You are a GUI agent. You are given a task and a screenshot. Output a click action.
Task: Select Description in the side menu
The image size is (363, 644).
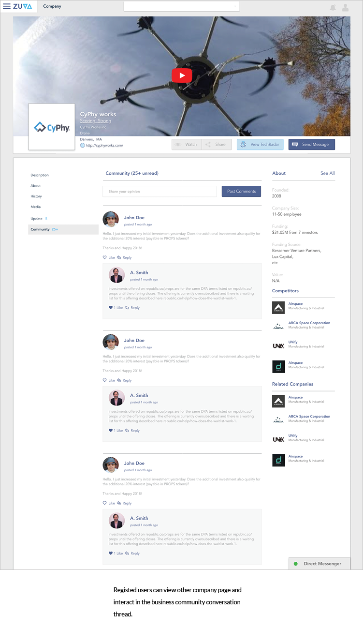tap(40, 175)
